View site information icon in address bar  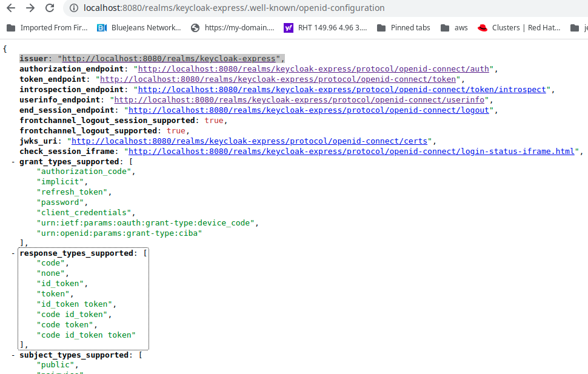pyautogui.click(x=74, y=8)
